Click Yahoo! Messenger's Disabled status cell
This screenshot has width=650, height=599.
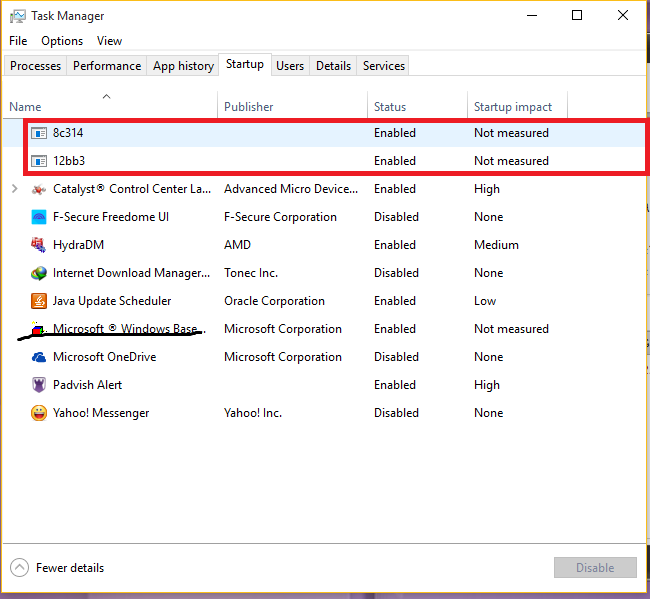click(396, 413)
